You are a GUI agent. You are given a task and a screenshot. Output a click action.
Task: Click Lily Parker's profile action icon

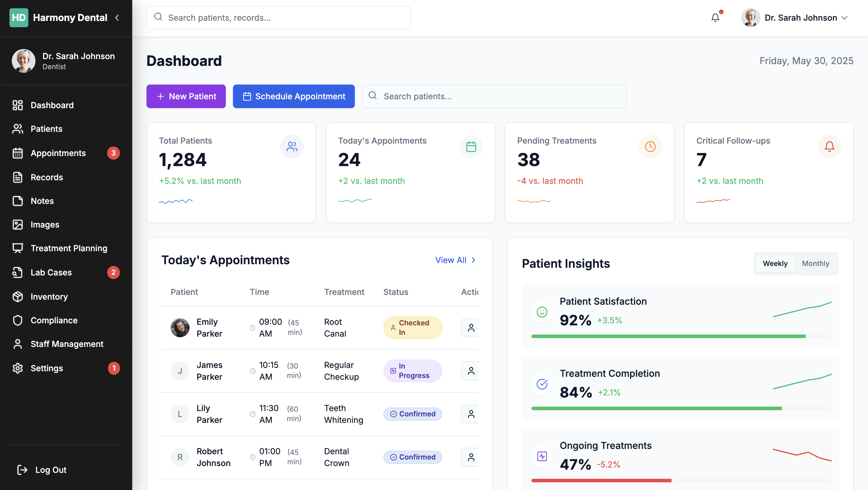[471, 414]
